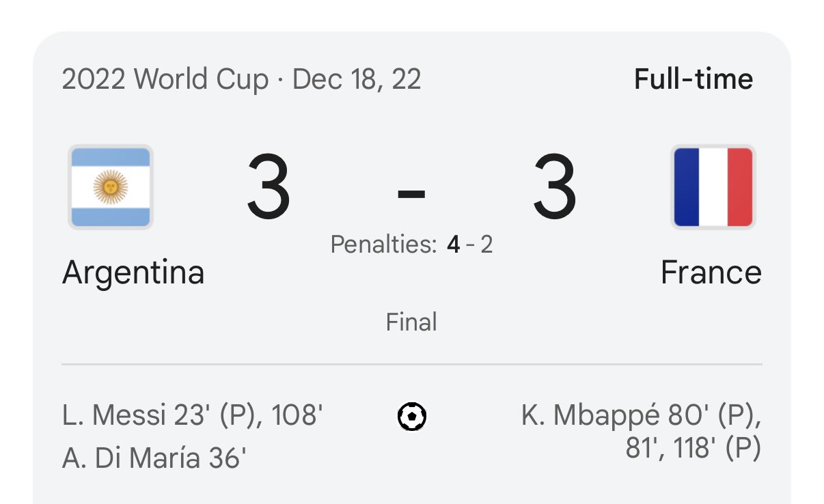The width and height of the screenshot is (824, 504).
Task: Select the Penalties 4 - 2 text
Action: tap(411, 244)
